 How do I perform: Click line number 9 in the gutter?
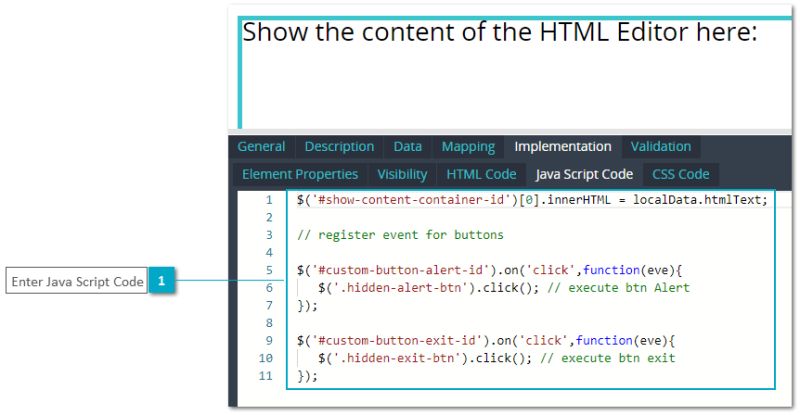tap(269, 340)
